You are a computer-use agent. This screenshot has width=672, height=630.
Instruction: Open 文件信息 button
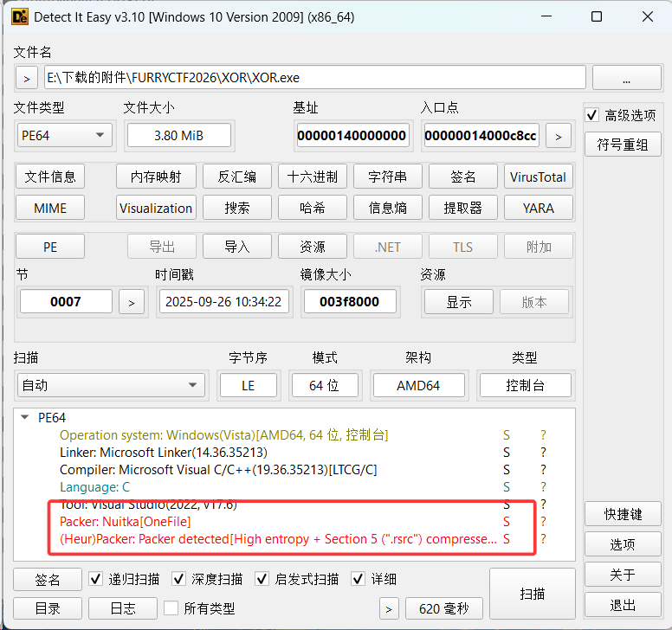click(x=50, y=177)
